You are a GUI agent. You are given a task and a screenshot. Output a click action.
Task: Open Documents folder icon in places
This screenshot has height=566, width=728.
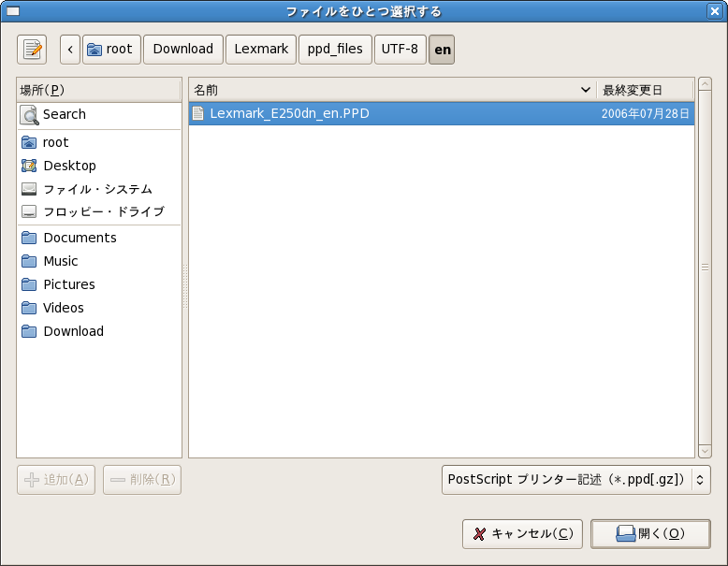[29, 238]
